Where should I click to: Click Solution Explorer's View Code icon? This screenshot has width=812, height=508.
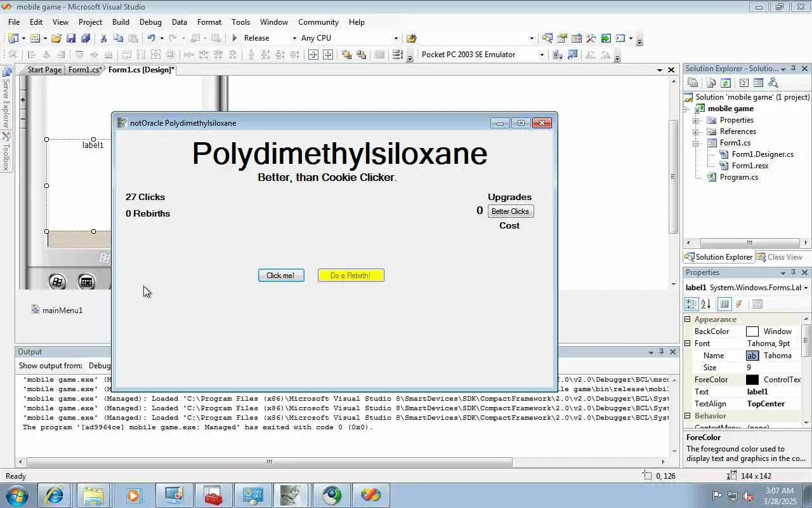click(x=743, y=83)
